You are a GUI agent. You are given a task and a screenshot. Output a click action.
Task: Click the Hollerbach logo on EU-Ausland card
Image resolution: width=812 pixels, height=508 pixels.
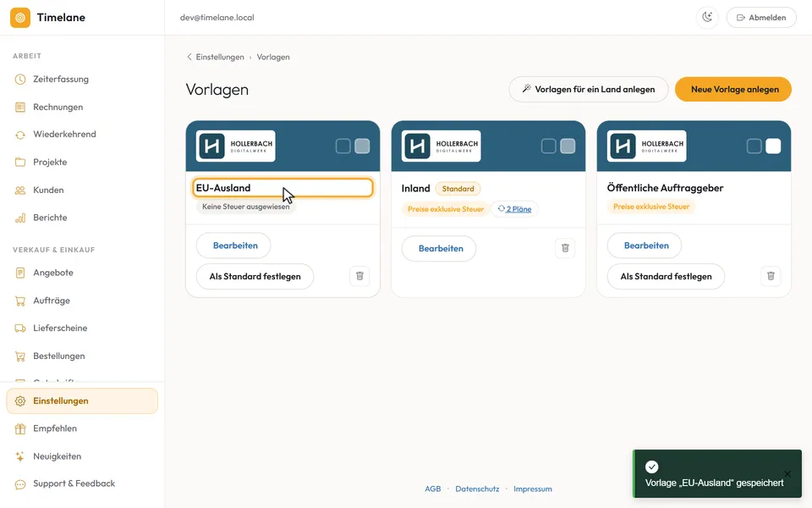tap(236, 146)
